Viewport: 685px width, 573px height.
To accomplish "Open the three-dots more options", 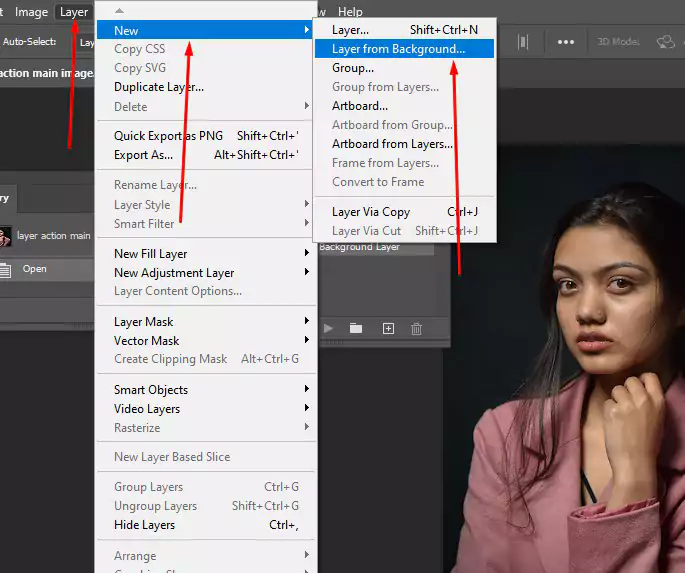I will tap(566, 42).
